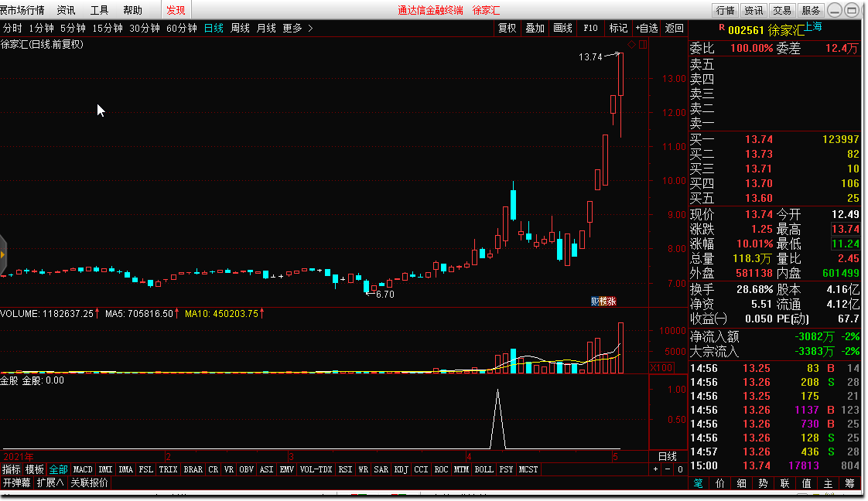This screenshot has width=868, height=501.
Task: Expand the 更多 period options arrow
Action: [x=310, y=28]
